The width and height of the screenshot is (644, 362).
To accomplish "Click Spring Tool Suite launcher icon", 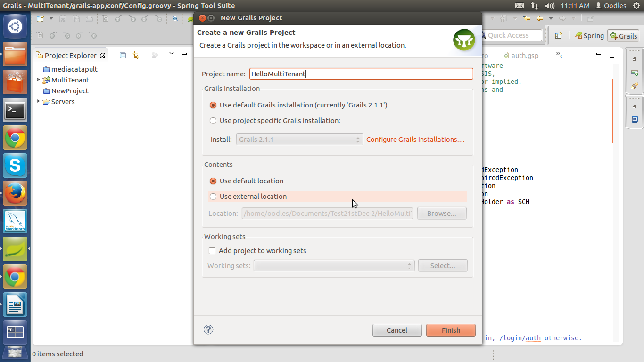I will [x=15, y=249].
